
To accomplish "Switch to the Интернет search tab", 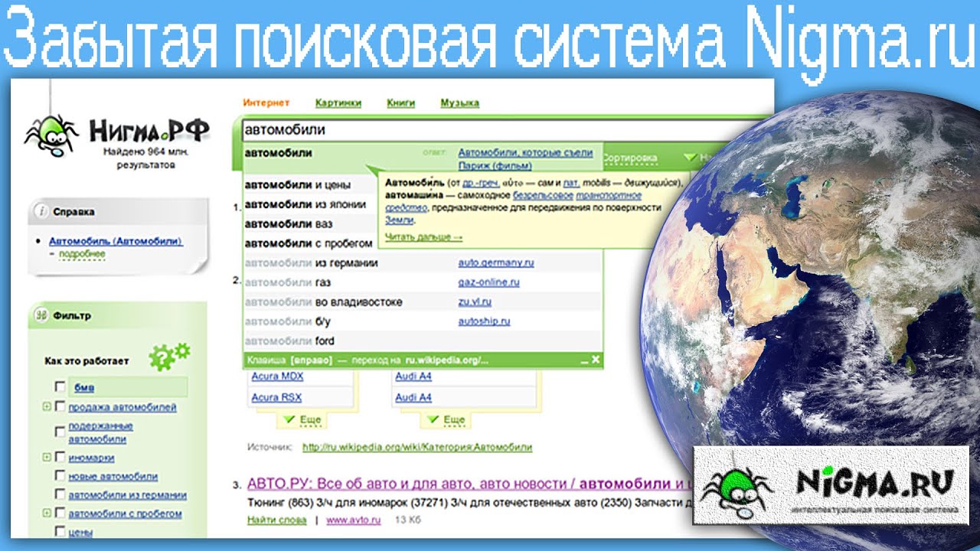I will click(x=266, y=103).
